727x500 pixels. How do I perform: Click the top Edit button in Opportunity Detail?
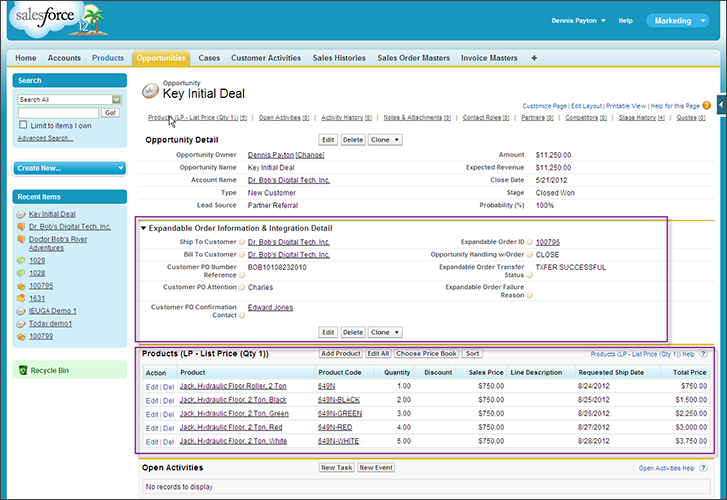tap(328, 140)
